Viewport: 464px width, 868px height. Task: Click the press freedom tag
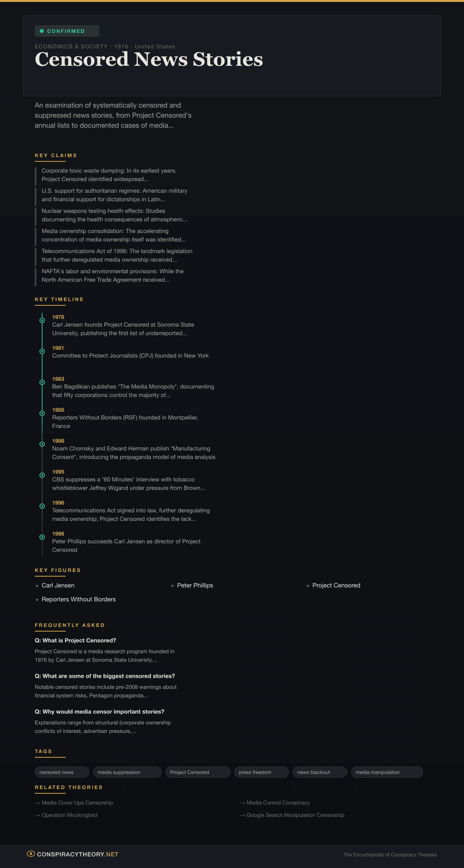click(x=261, y=772)
